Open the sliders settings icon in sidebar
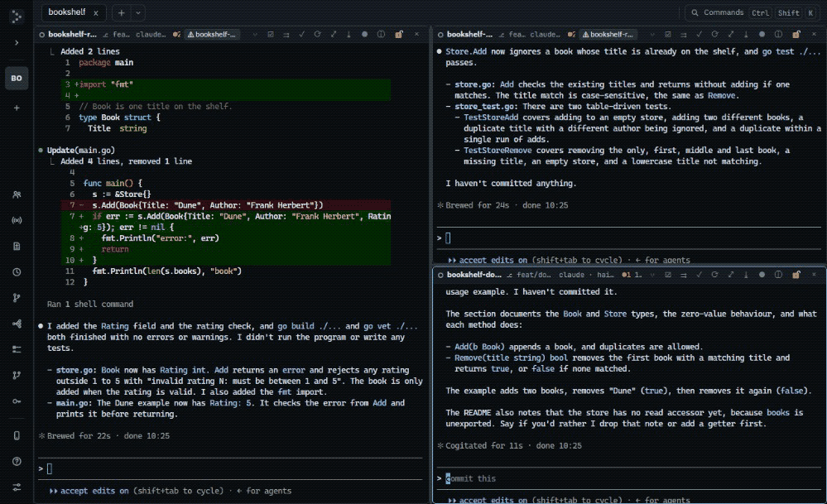 pyautogui.click(x=17, y=487)
